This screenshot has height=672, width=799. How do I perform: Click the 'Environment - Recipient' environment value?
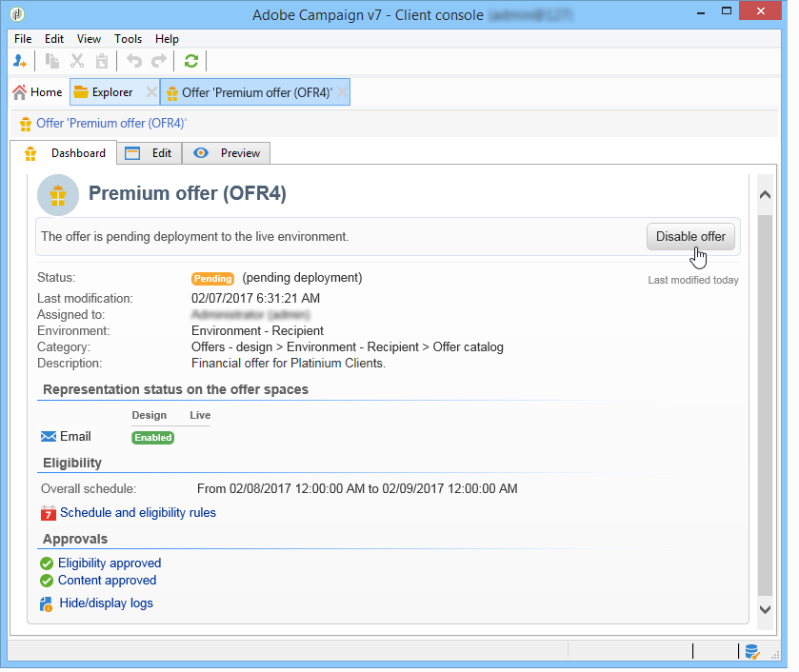click(x=257, y=330)
